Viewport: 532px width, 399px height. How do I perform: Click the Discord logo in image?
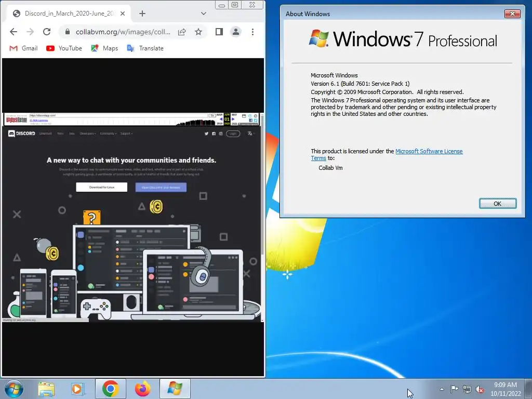(x=21, y=134)
